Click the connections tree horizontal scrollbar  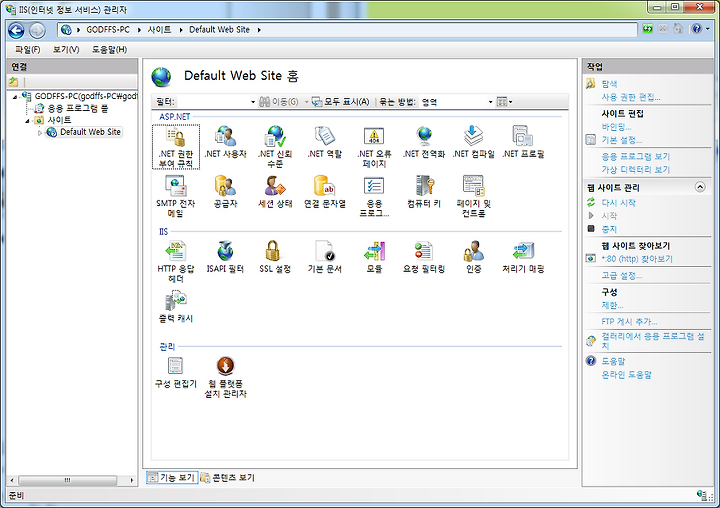click(68, 480)
